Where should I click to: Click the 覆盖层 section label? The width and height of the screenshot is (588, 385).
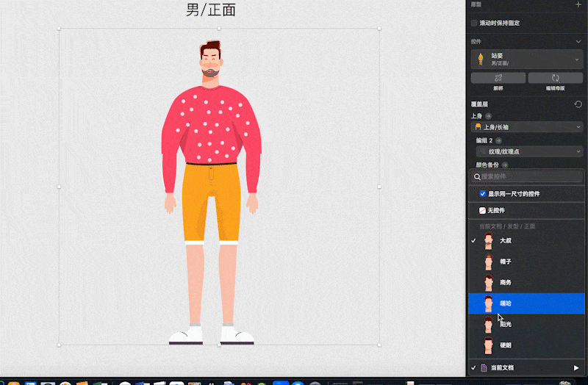tap(479, 104)
